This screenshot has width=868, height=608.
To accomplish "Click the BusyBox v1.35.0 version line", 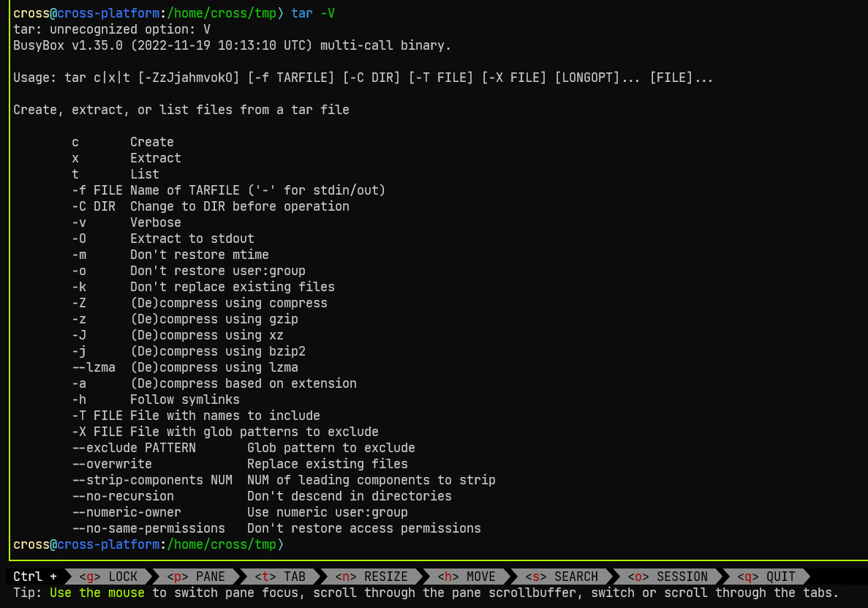I will [x=232, y=45].
